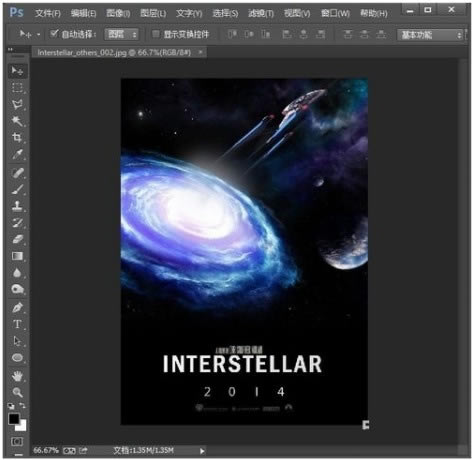Click distribute vertical centers icon
Screen dimensions: 475x460
coord(364,34)
